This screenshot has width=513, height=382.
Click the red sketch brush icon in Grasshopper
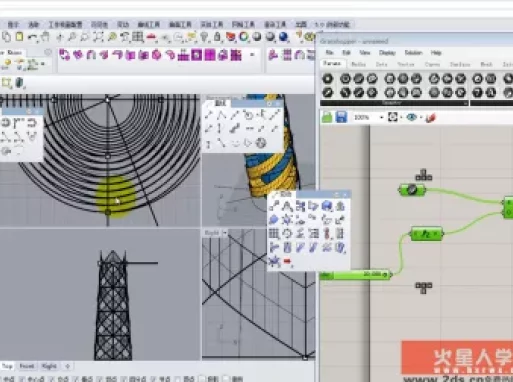click(430, 117)
